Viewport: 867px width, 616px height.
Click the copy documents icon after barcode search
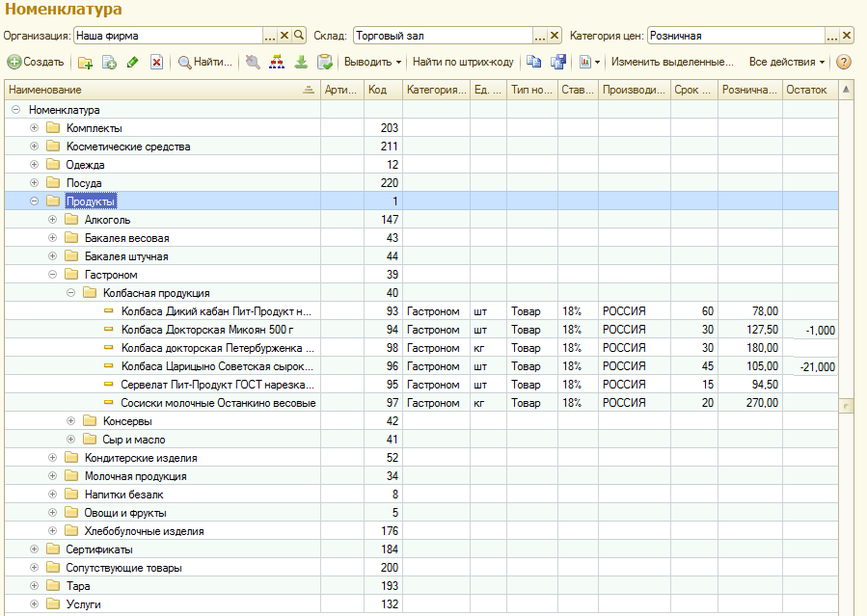[x=533, y=62]
